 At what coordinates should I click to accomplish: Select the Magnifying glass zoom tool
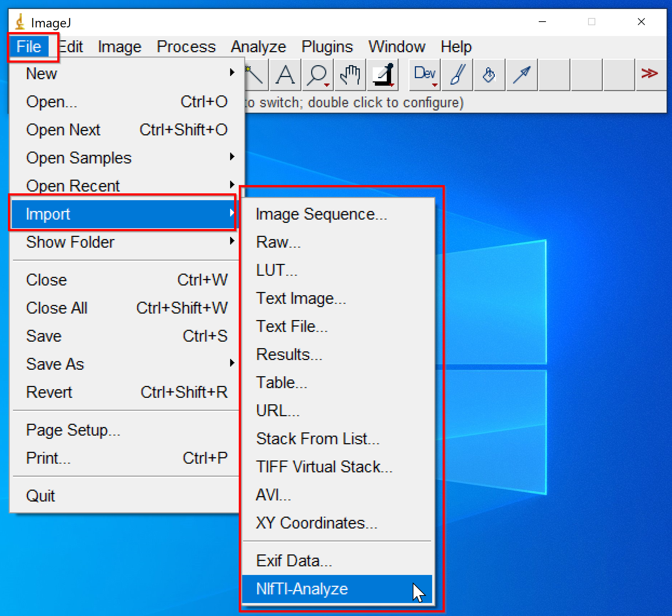(x=317, y=75)
